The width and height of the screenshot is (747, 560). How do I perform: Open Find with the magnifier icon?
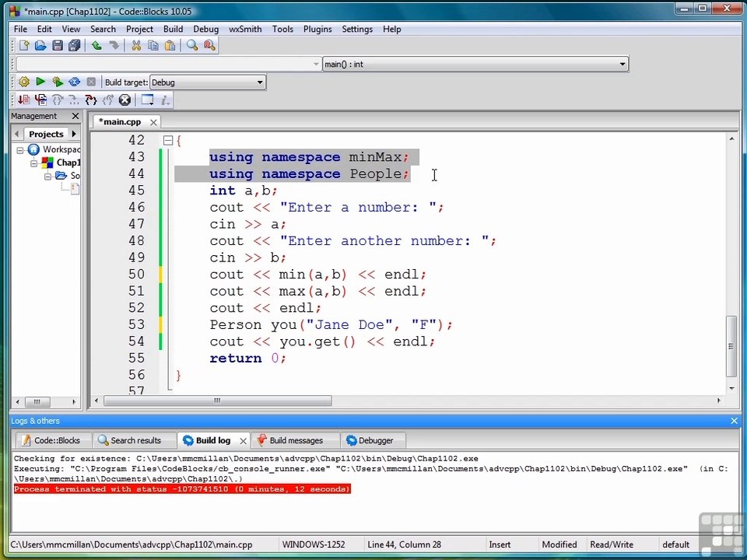pyautogui.click(x=192, y=45)
